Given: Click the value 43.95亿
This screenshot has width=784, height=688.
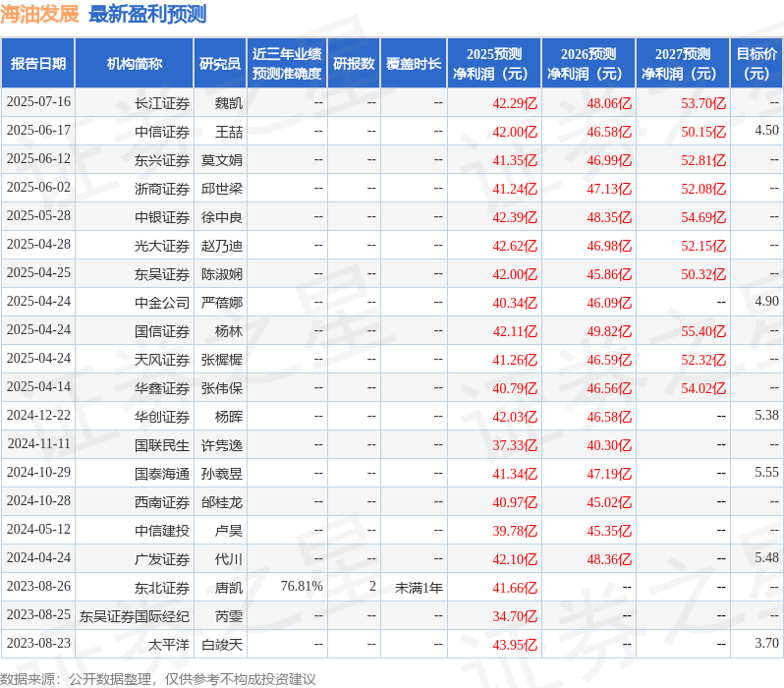Looking at the screenshot, I should click(515, 646).
